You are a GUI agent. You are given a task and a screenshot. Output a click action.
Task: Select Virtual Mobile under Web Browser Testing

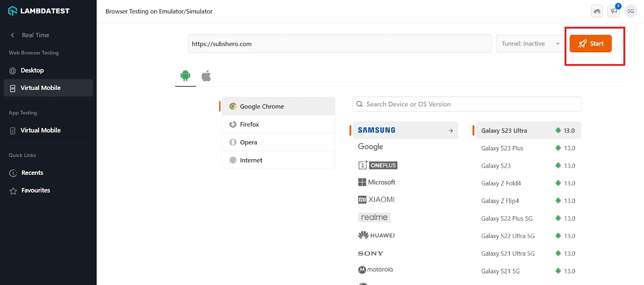click(x=48, y=88)
